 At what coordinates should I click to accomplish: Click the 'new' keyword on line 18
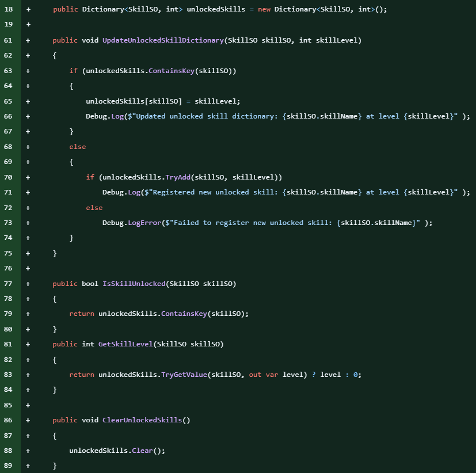(x=264, y=9)
